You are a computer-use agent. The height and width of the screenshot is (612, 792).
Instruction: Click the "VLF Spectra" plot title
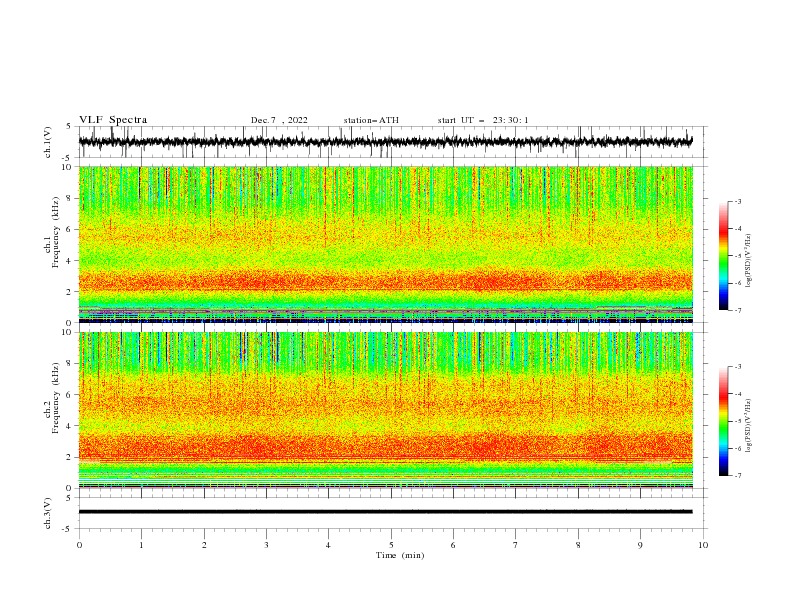113,120
